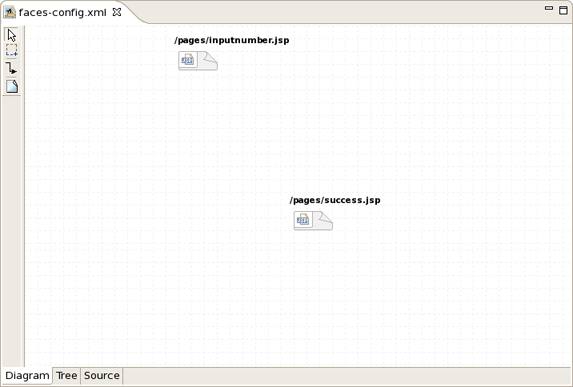Click the curled page corner of success.jsp node
The height and width of the screenshot is (387, 573).
tap(324, 221)
